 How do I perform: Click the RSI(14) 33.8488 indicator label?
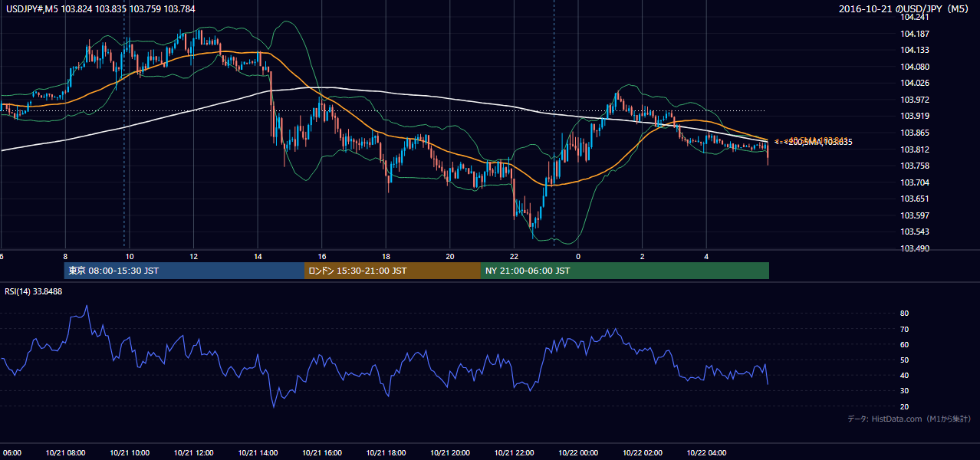coord(34,291)
